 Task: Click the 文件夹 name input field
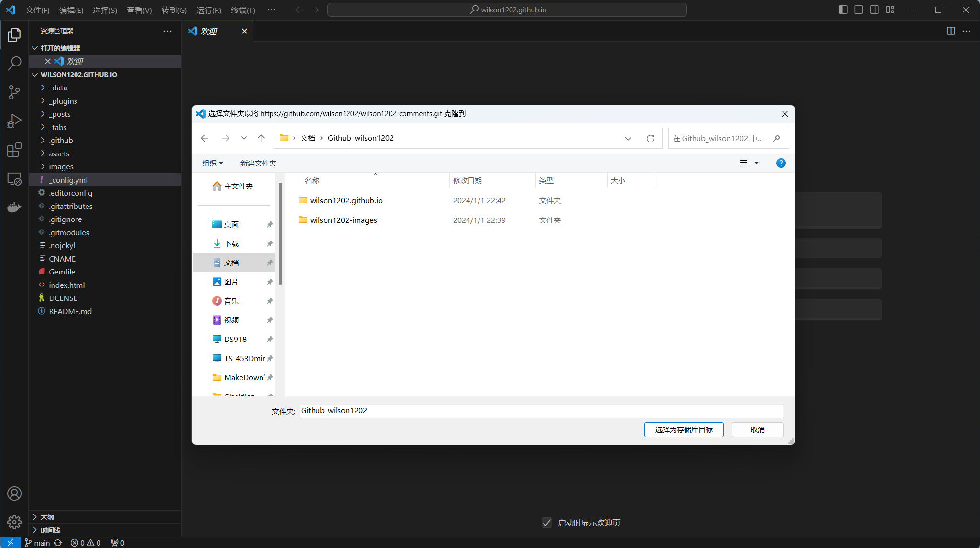(x=541, y=411)
